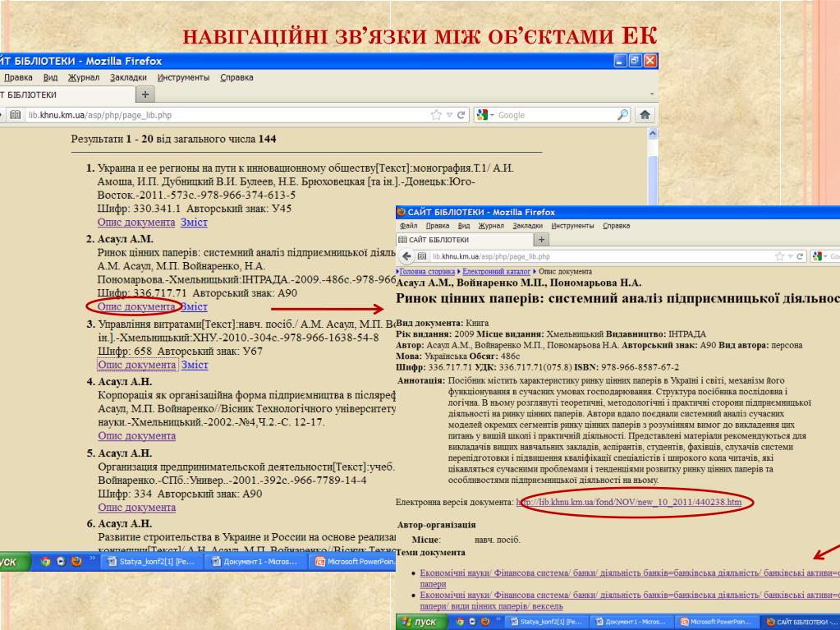Open the electronic version link 440238.htm
The width and height of the screenshot is (840, 630).
[x=629, y=502]
